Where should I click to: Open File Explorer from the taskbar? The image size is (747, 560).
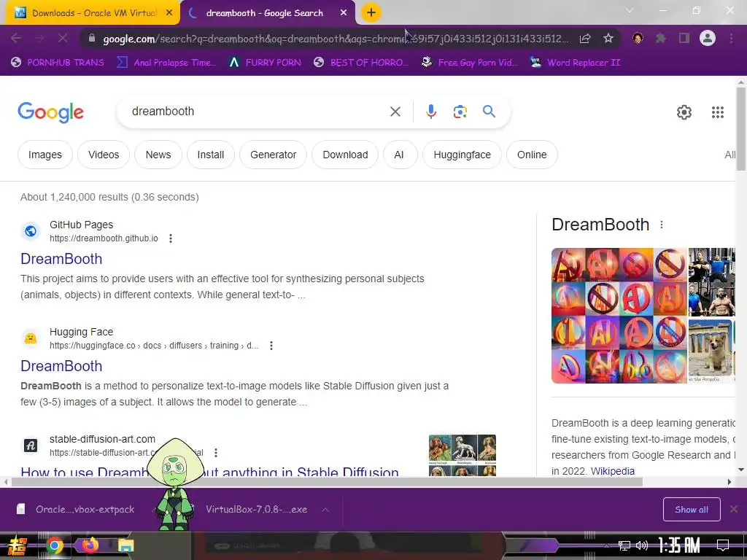(x=125, y=545)
